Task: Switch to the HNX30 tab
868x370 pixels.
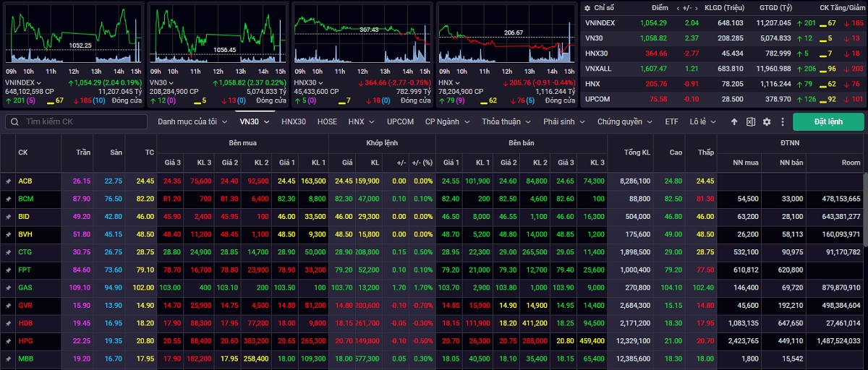Action: coord(294,122)
